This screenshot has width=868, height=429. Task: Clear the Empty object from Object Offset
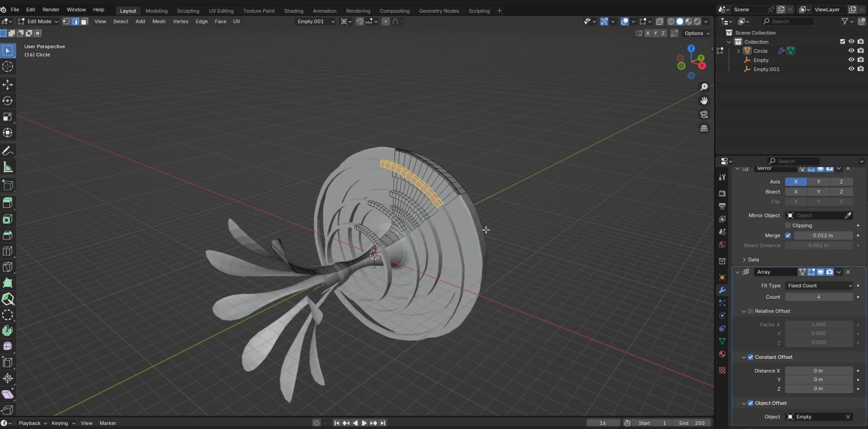tap(848, 417)
